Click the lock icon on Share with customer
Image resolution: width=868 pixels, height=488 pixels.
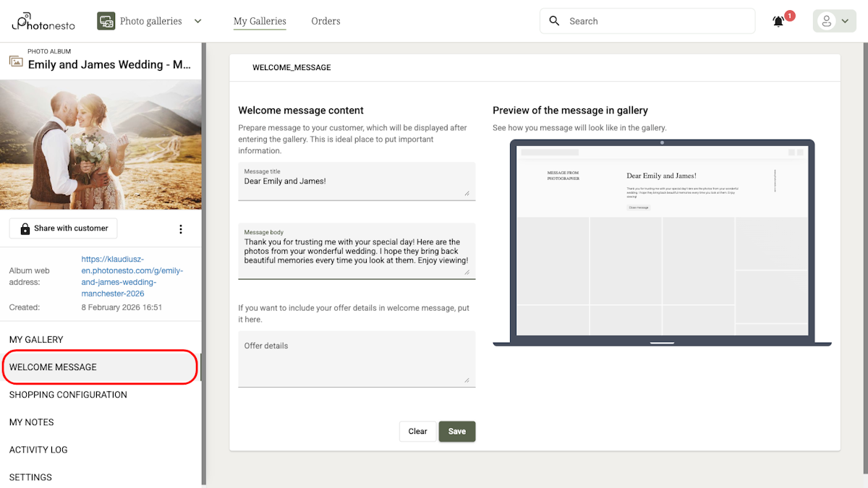25,228
